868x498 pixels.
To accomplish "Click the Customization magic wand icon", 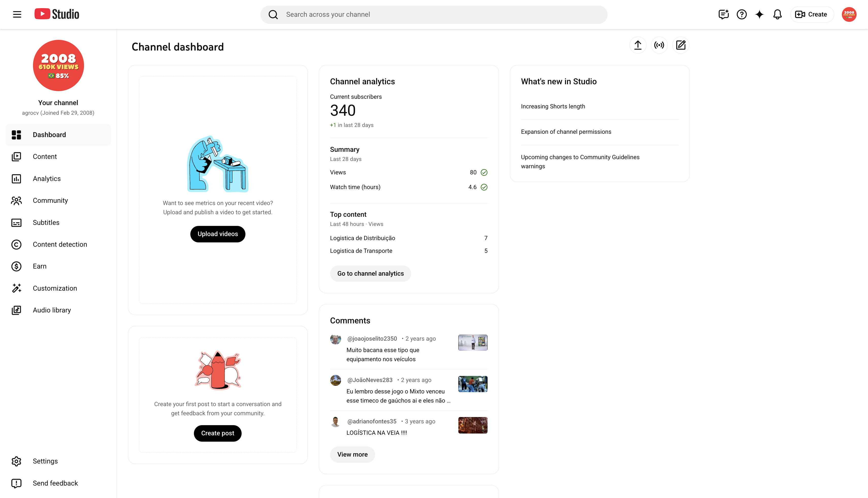I will [x=16, y=288].
